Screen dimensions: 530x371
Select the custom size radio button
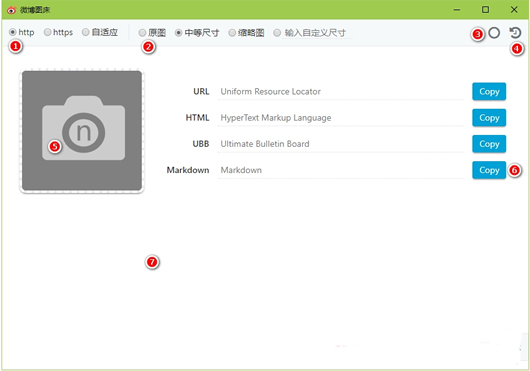(277, 33)
